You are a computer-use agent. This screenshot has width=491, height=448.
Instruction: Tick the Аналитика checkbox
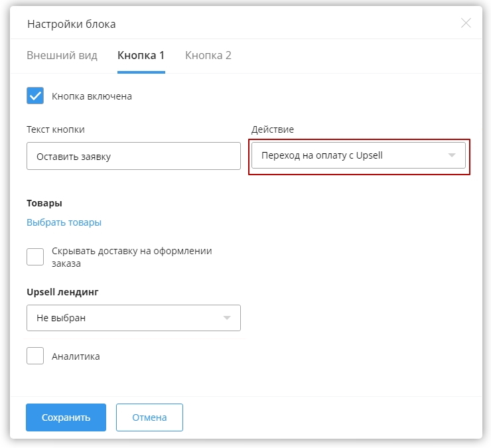pos(35,356)
